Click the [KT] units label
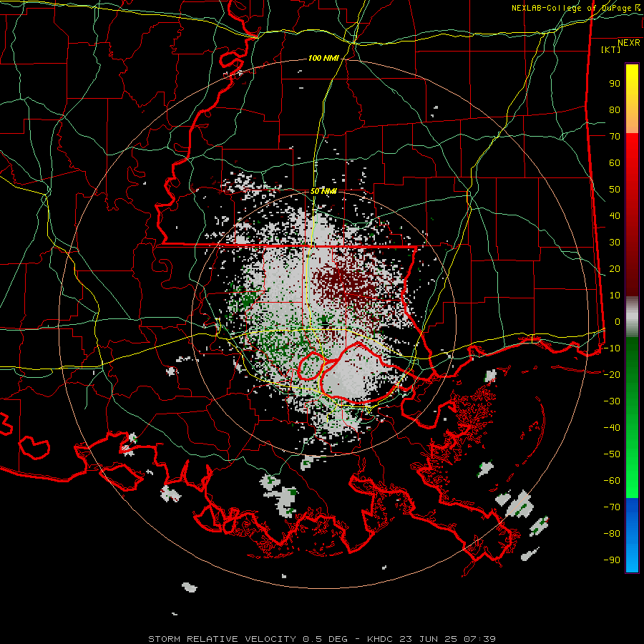 [610, 49]
